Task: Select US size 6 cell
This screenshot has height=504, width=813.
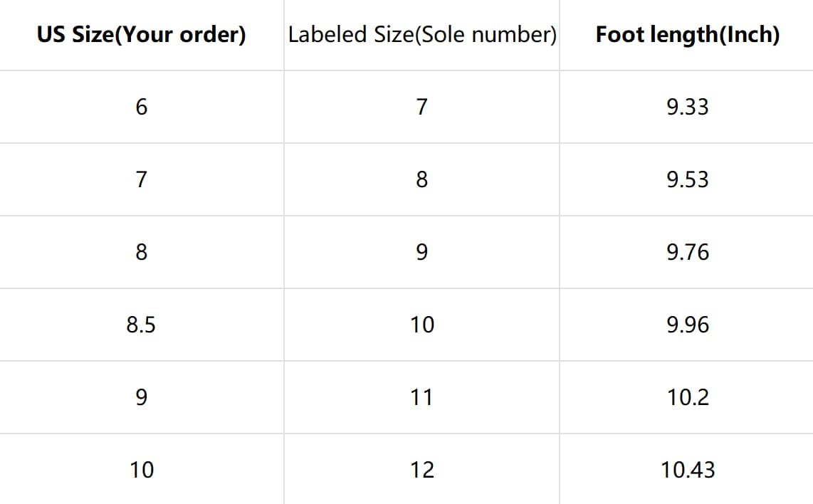Action: coord(141,107)
